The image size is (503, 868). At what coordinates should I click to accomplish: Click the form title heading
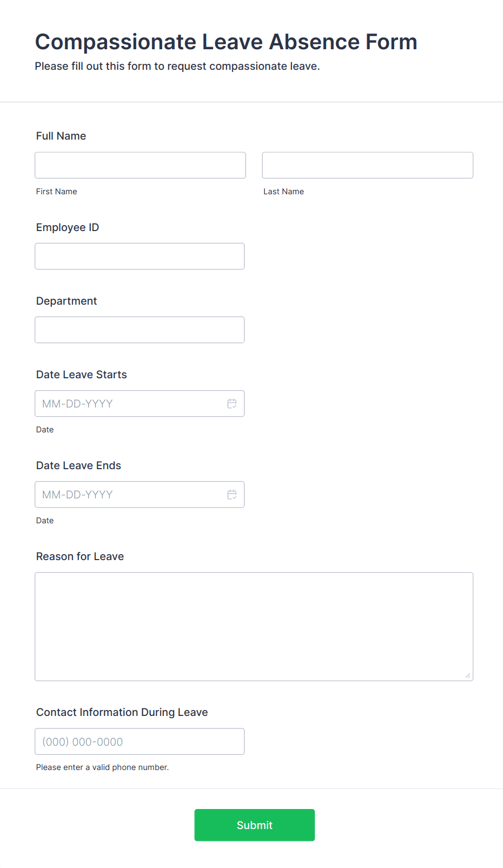[x=226, y=42]
